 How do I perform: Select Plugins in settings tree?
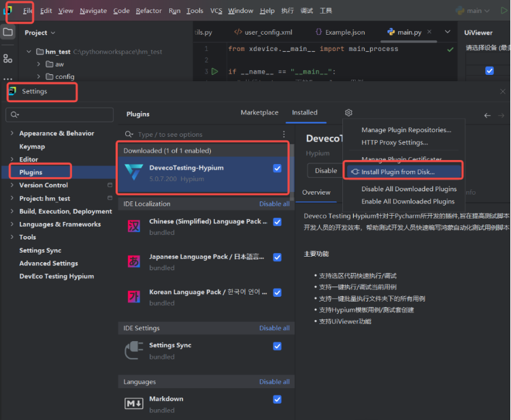(31, 172)
